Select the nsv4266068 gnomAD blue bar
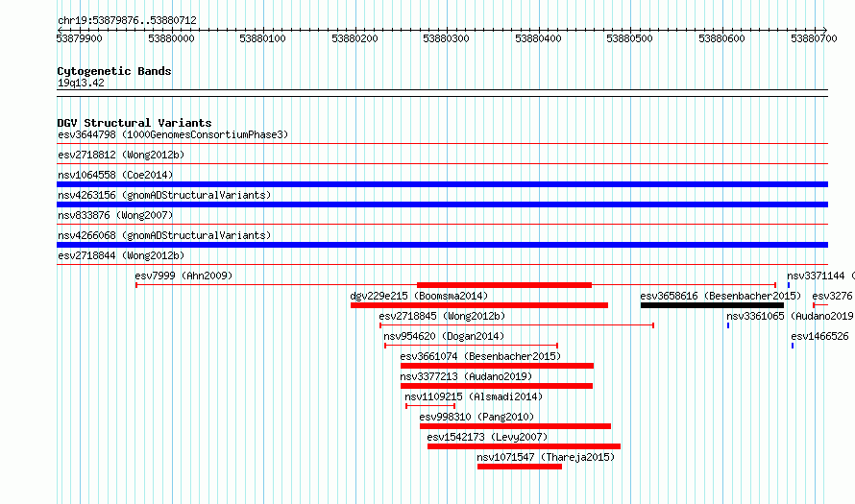 [x=442, y=245]
